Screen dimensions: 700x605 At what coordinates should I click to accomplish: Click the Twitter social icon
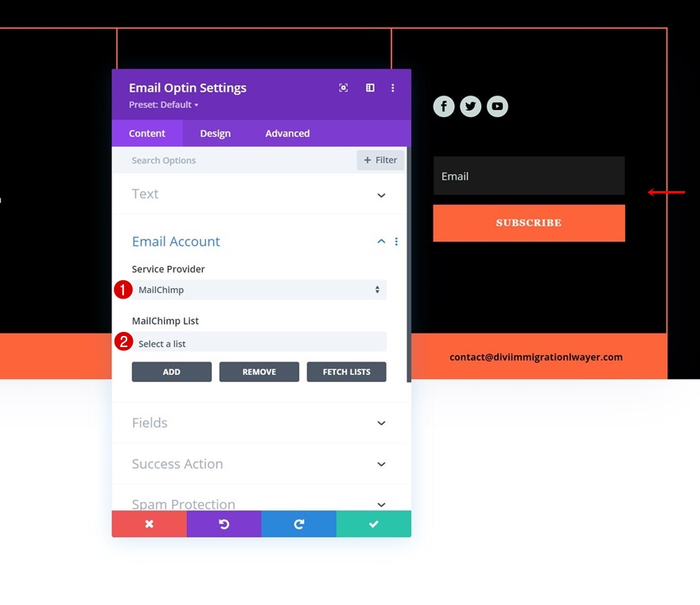click(470, 107)
